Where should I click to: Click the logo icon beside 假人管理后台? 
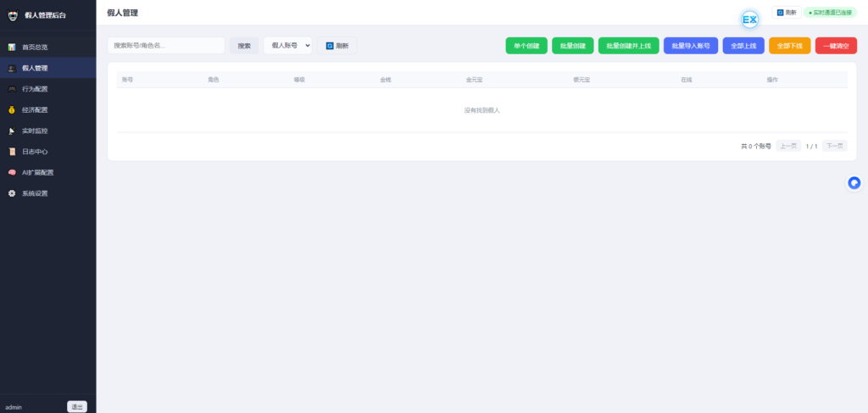tap(13, 15)
